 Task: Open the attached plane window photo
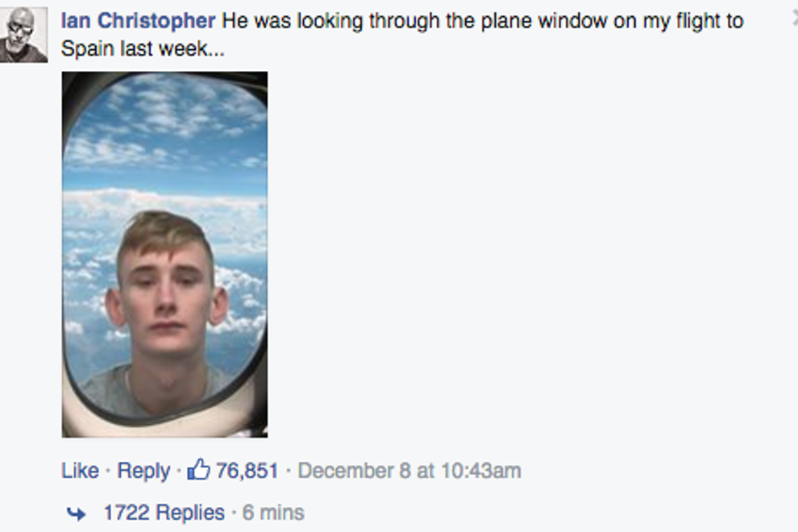pyautogui.click(x=164, y=254)
